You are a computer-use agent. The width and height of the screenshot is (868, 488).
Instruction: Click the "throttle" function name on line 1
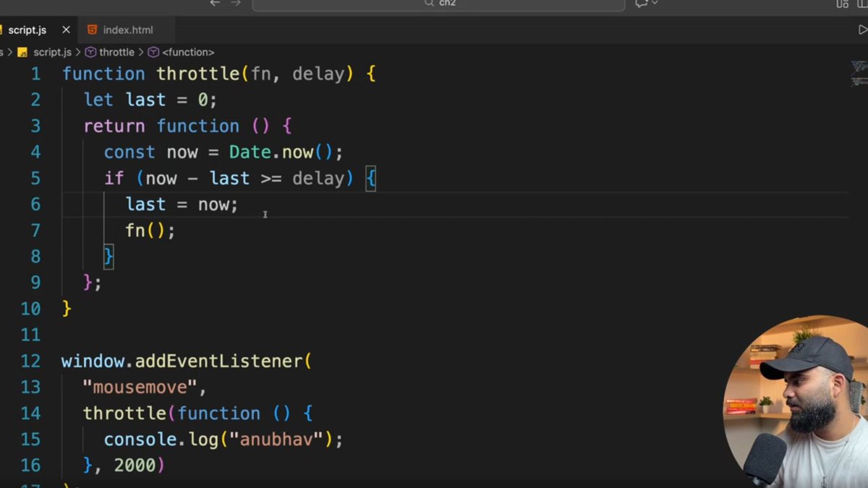tap(199, 74)
